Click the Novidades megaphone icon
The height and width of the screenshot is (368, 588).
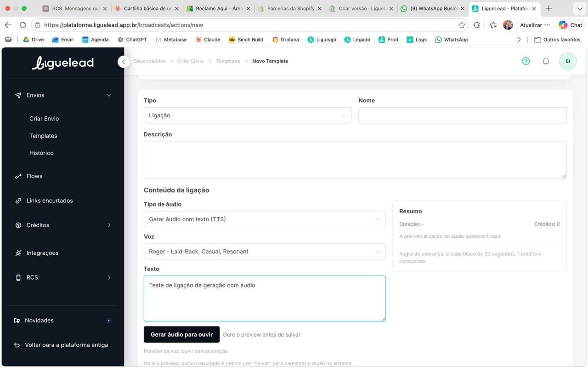pyautogui.click(x=17, y=321)
